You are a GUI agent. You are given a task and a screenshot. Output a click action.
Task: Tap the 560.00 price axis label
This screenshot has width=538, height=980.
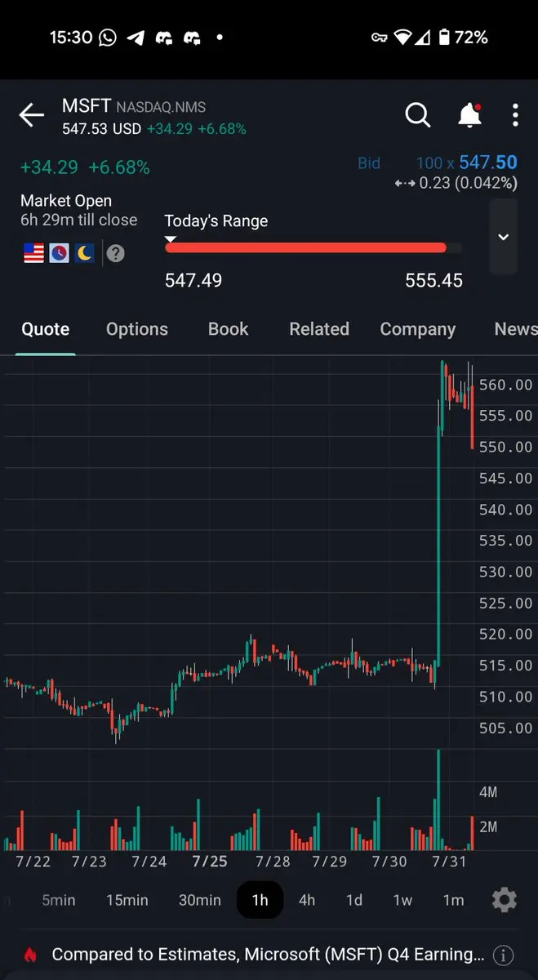click(506, 385)
